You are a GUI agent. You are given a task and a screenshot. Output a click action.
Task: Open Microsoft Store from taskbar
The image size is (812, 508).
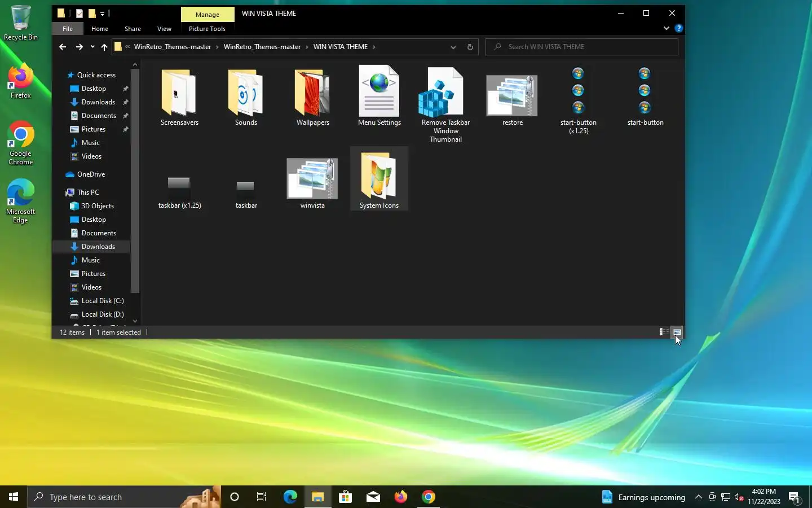click(x=345, y=497)
